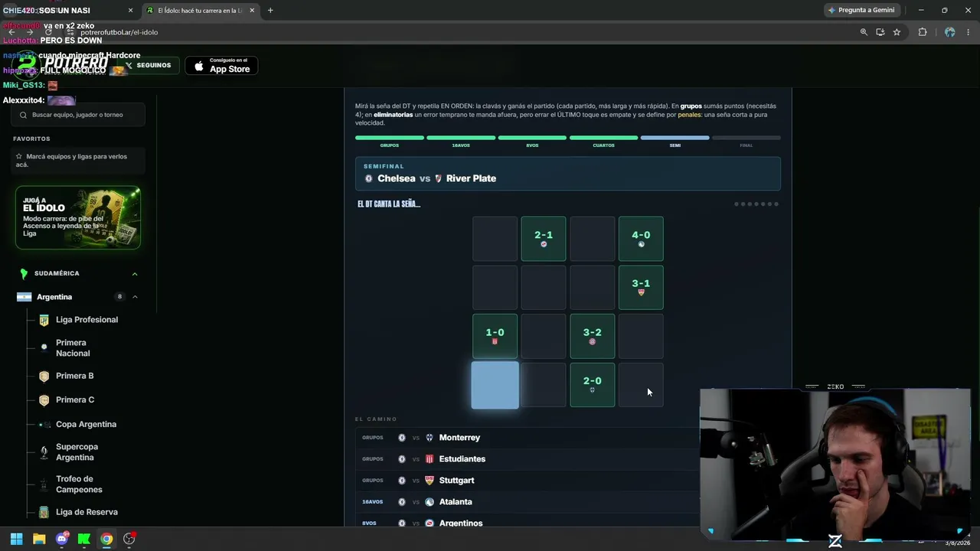
Task: Click the 2-0 result tile
Action: pos(593,385)
